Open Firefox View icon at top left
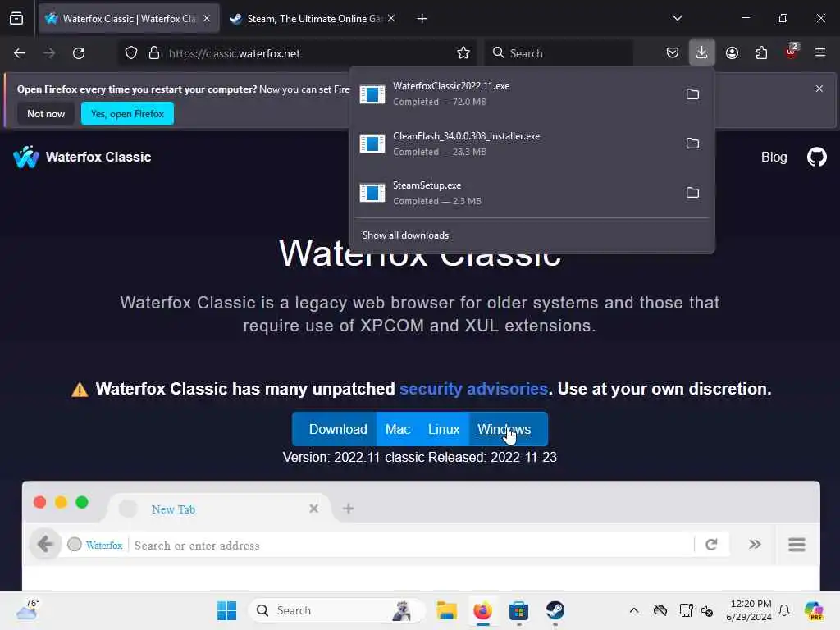Image resolution: width=840 pixels, height=630 pixels. tap(16, 19)
